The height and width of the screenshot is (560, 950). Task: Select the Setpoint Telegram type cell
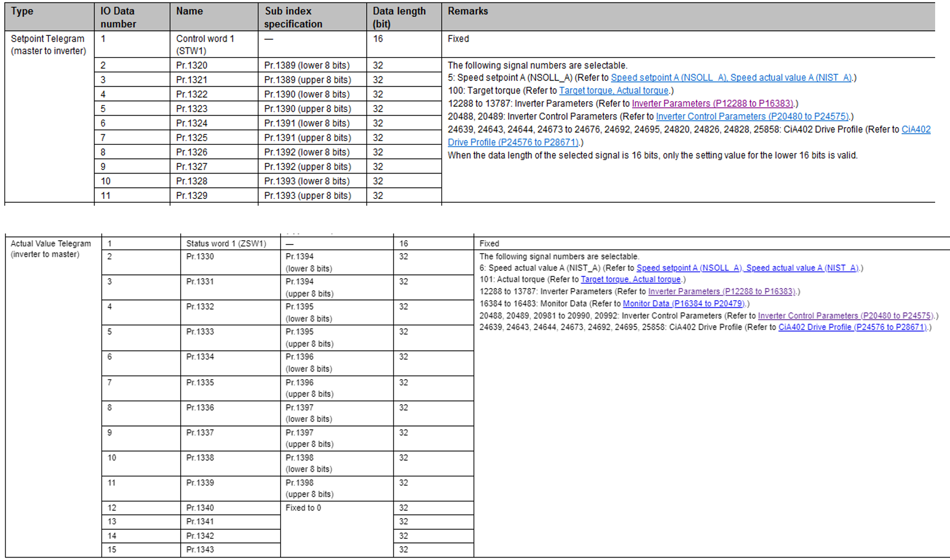point(49,117)
